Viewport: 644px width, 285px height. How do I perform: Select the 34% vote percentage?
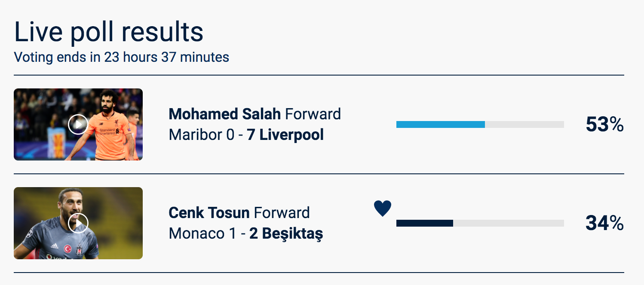604,223
